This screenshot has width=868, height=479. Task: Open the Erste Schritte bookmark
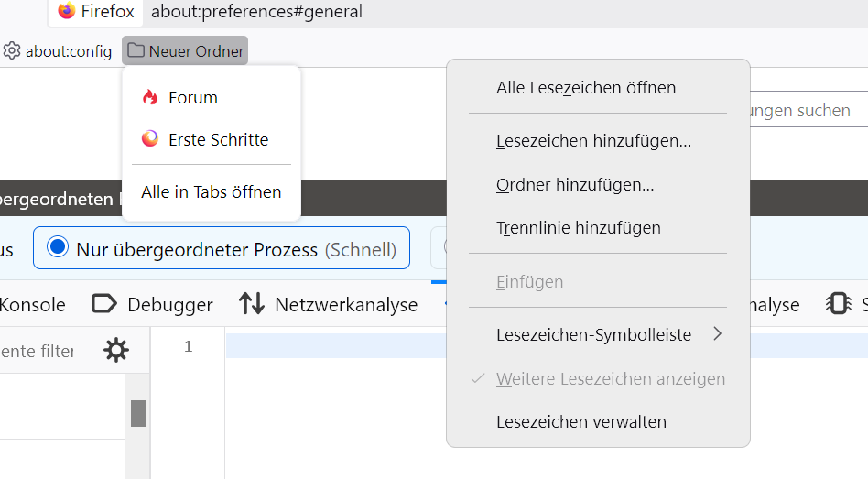click(218, 140)
